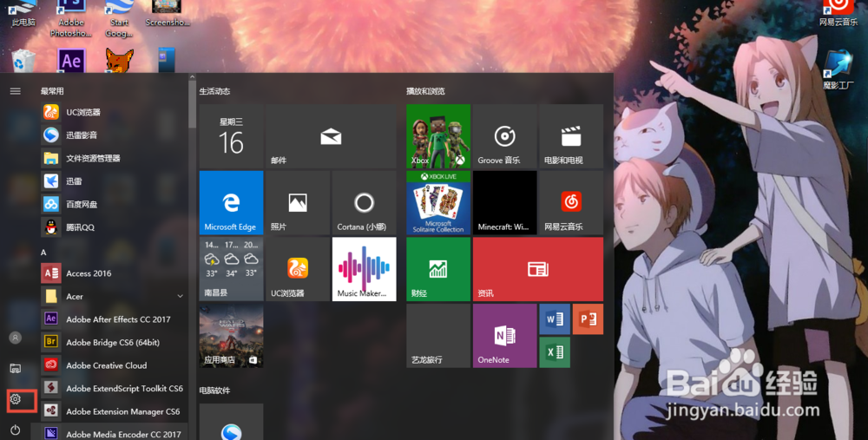Viewport: 868px width, 440px height.
Task: Open Adobe Photoshop desktop shortcut
Action: (x=71, y=17)
